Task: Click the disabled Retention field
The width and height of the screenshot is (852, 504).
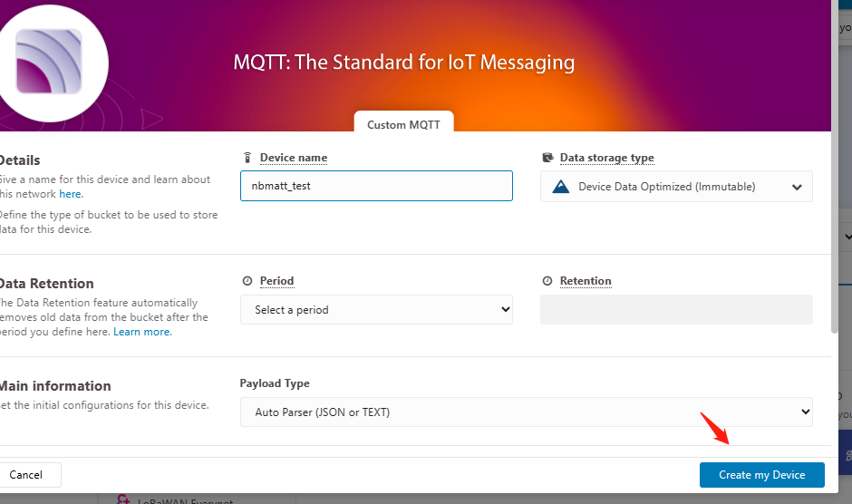Action: pos(676,310)
